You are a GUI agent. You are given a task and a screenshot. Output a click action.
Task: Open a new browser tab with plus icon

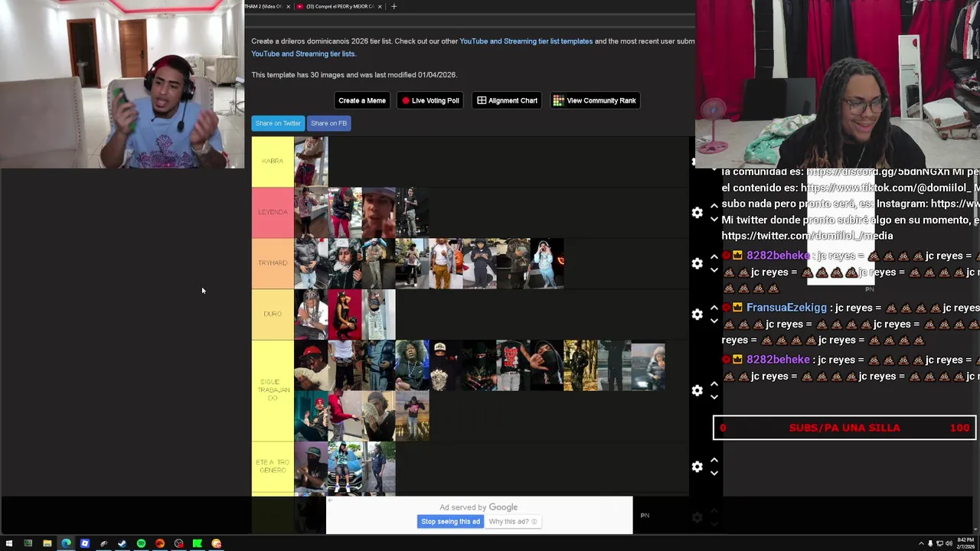click(394, 6)
